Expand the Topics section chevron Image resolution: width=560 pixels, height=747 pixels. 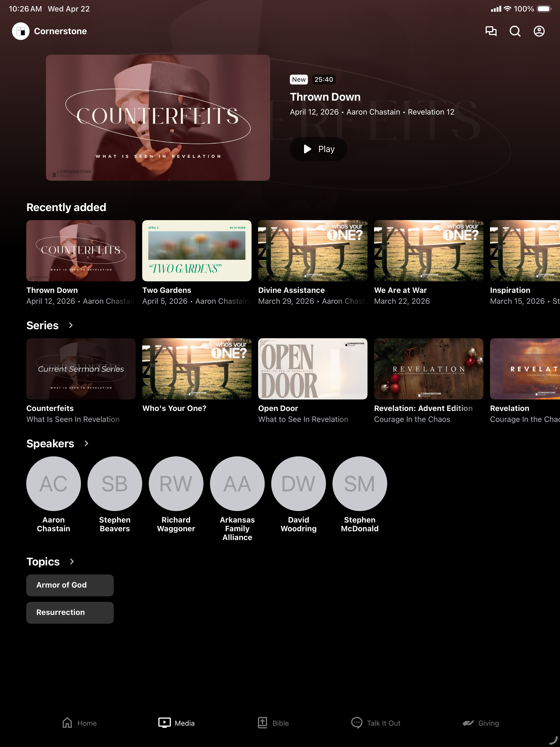(72, 562)
